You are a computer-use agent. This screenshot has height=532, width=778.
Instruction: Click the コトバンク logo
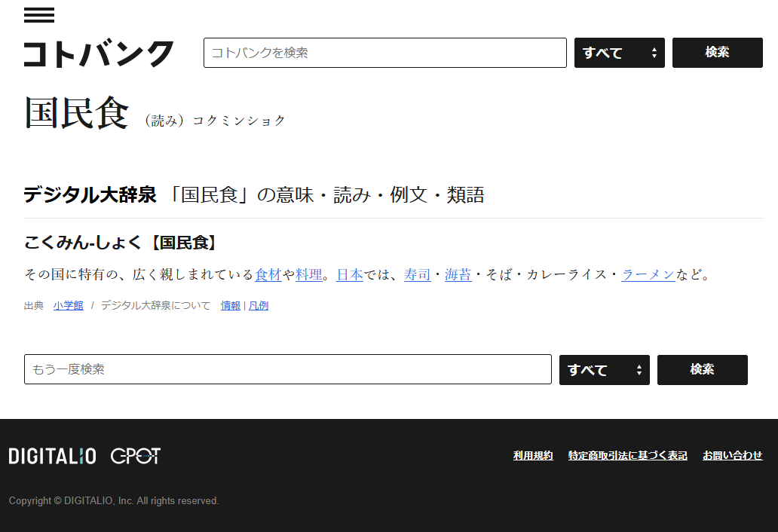(x=99, y=54)
